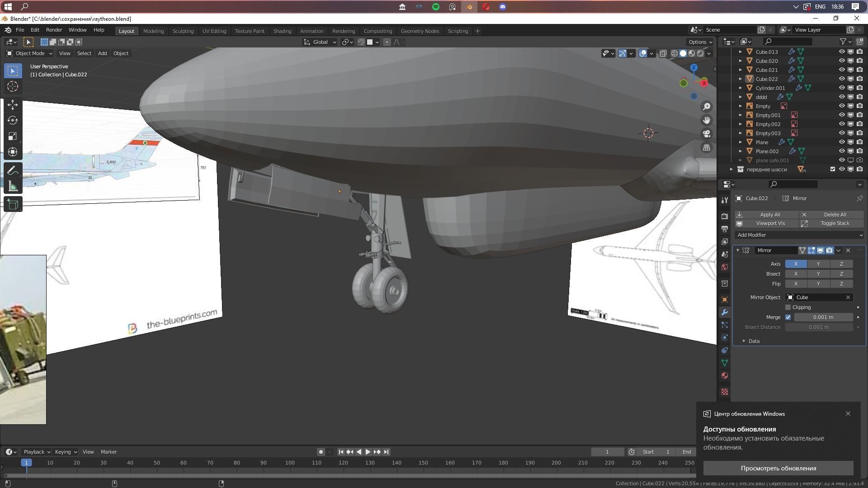Enable Flip Z option

tap(841, 284)
